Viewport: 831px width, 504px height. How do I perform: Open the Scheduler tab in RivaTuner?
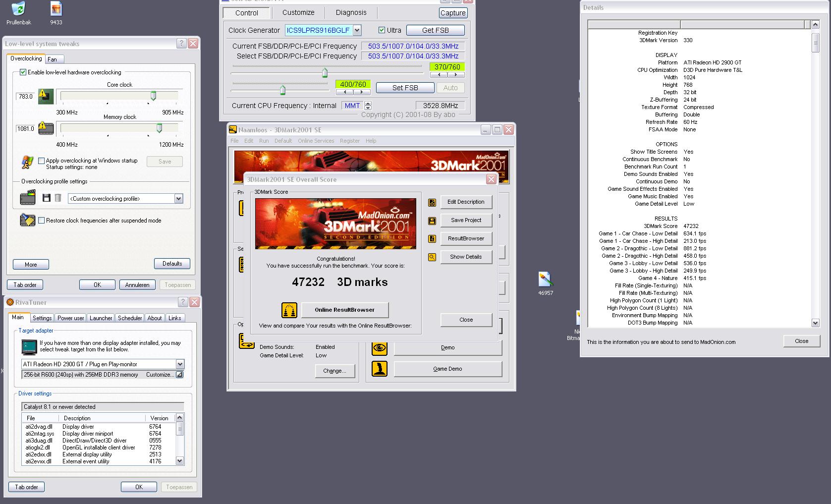[x=130, y=318]
